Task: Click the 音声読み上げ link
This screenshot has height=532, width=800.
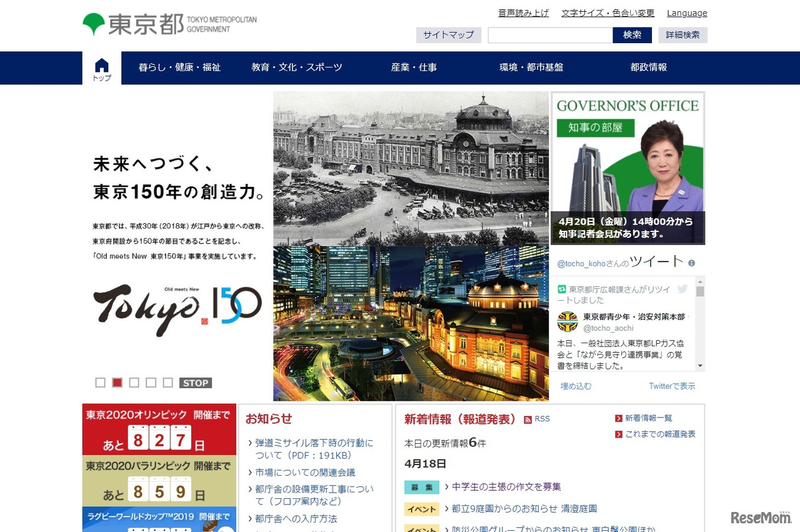Action: tap(524, 13)
